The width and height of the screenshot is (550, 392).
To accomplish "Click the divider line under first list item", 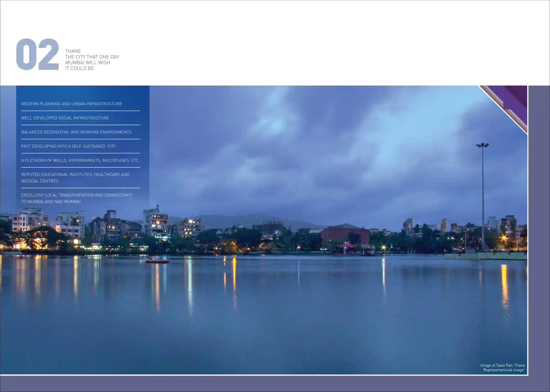I will [81, 111].
